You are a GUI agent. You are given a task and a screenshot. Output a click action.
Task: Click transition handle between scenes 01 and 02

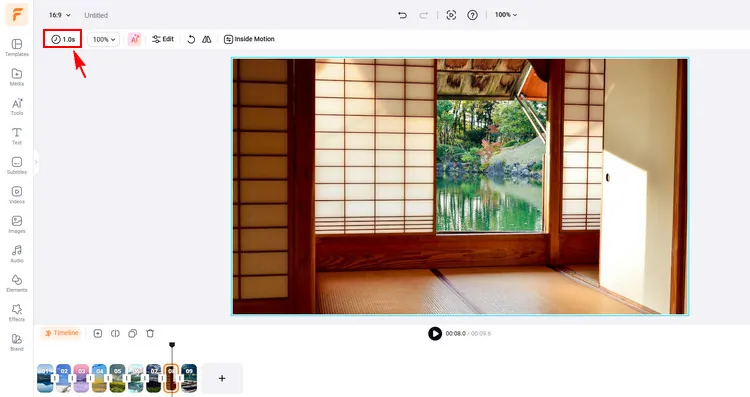point(54,378)
